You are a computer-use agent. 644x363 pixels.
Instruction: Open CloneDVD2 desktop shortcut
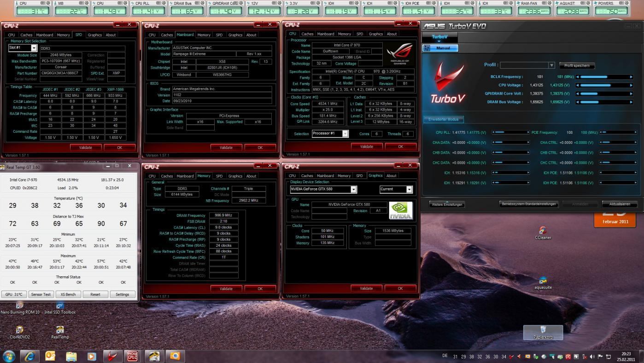click(x=19, y=333)
